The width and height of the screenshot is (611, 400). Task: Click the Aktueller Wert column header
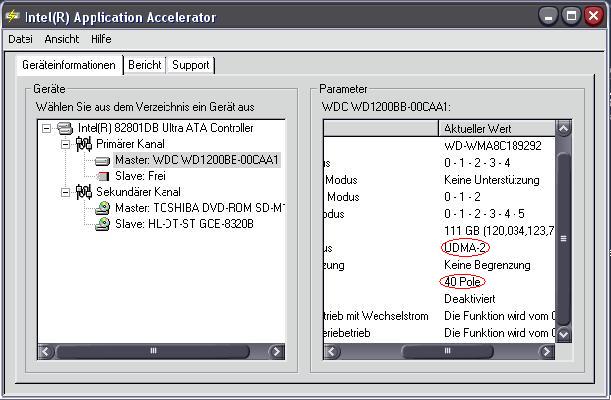point(497,129)
